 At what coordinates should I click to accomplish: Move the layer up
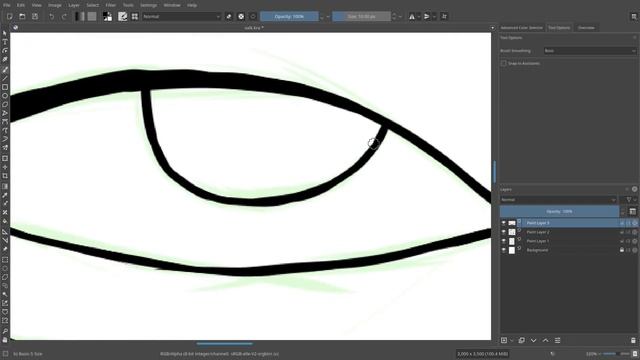[545, 340]
